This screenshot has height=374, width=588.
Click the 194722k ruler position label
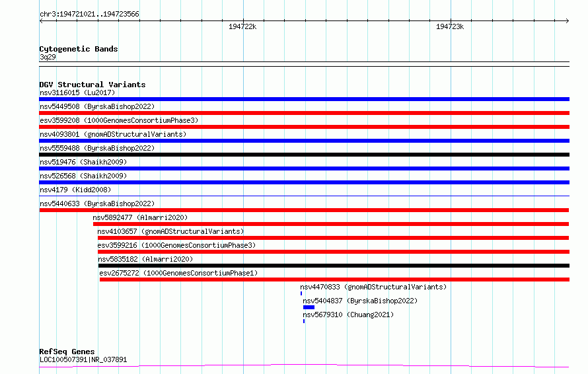click(x=242, y=26)
